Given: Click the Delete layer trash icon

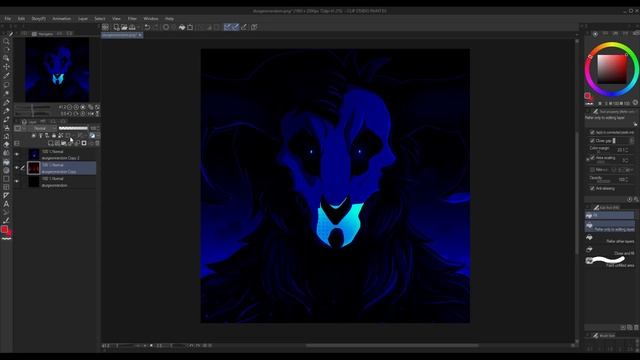Looking at the screenshot, I should [97, 143].
